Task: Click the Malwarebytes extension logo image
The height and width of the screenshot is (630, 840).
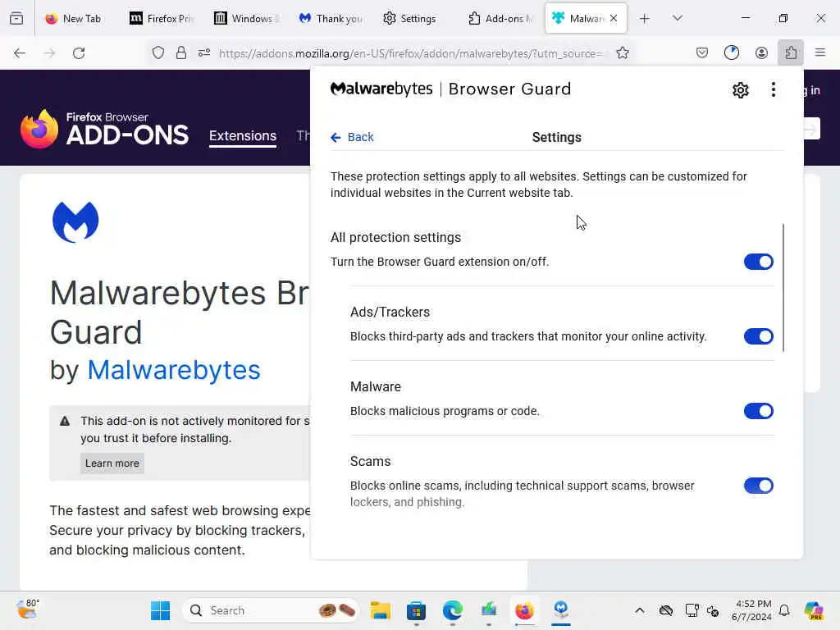Action: (x=75, y=221)
